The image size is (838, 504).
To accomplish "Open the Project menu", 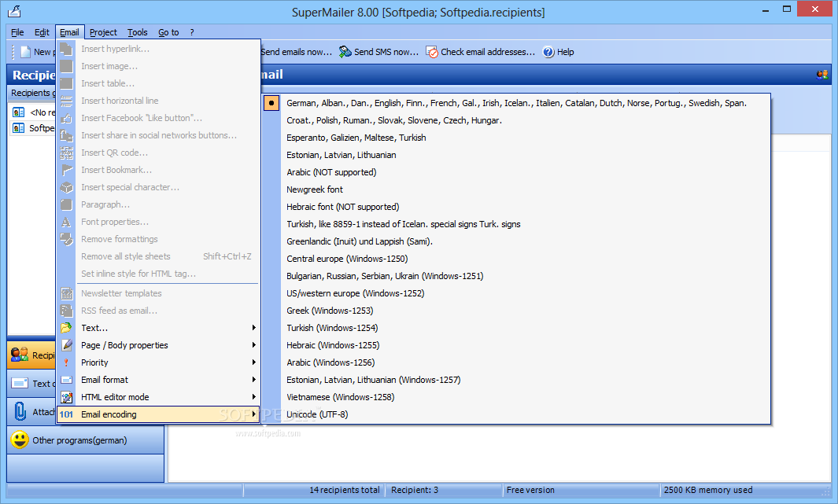I will point(103,32).
